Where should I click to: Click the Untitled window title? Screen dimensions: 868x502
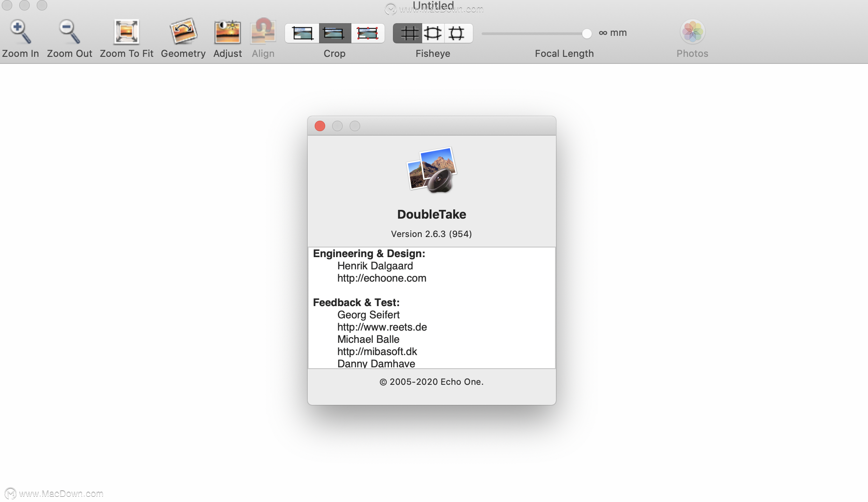(433, 6)
